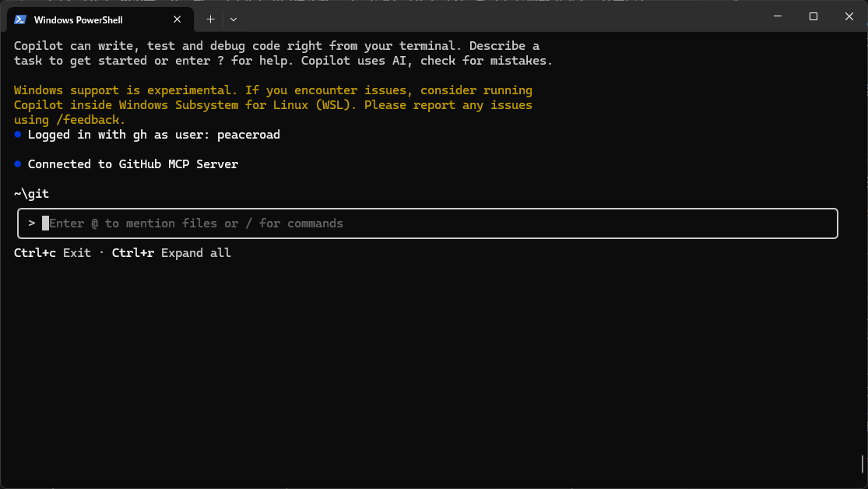Select the Windows PowerShell tab

click(x=100, y=19)
